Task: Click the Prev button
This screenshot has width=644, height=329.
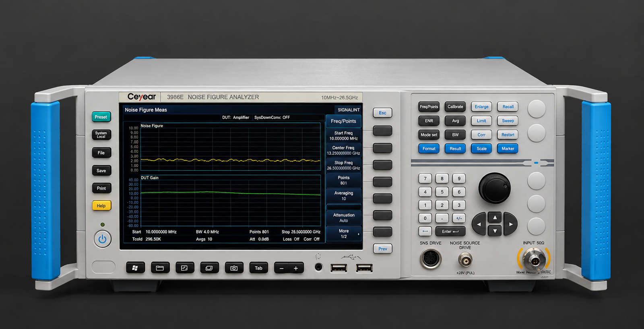Action: pos(382,249)
